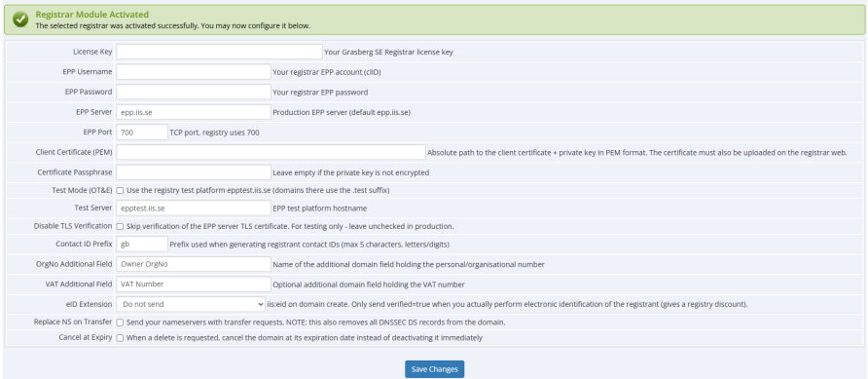Click the Save Changes button

click(435, 369)
